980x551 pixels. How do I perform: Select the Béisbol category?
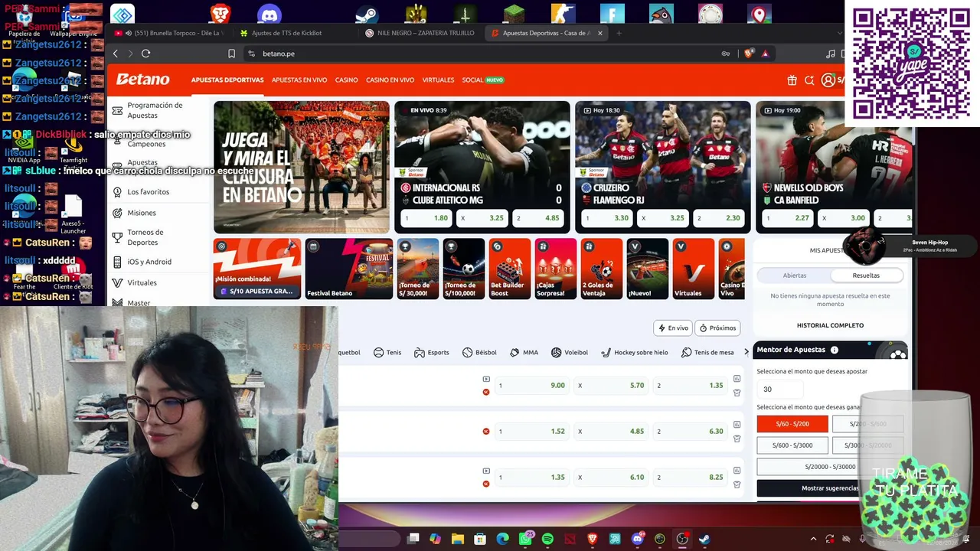tap(479, 353)
